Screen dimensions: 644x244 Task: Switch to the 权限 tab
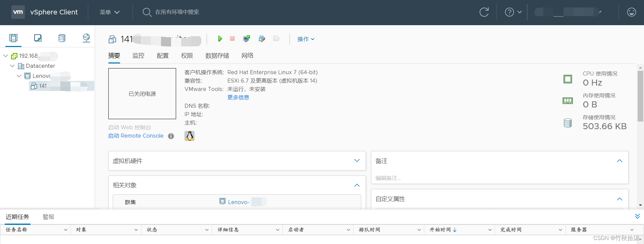tap(187, 56)
